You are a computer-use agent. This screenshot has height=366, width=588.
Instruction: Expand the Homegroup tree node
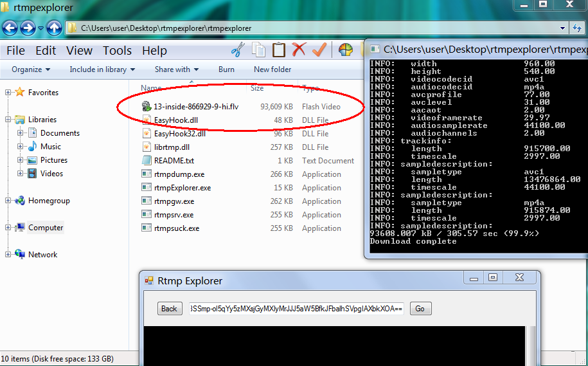coord(8,201)
